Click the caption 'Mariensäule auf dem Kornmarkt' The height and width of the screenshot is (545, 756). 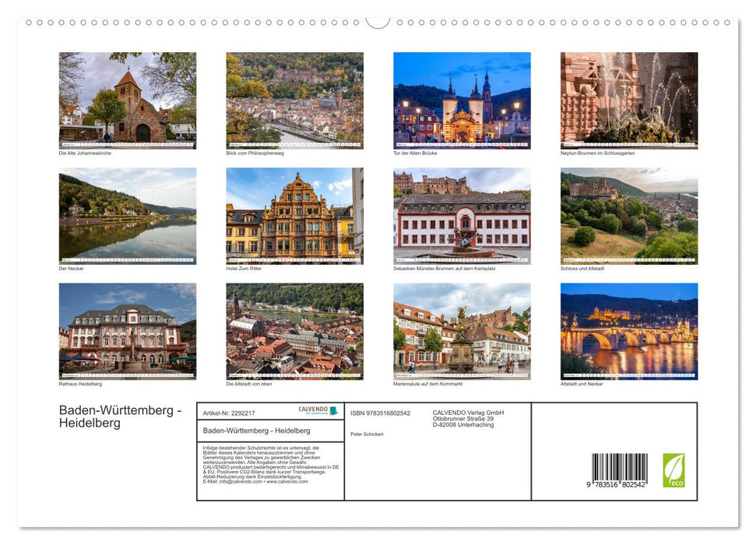(x=427, y=385)
